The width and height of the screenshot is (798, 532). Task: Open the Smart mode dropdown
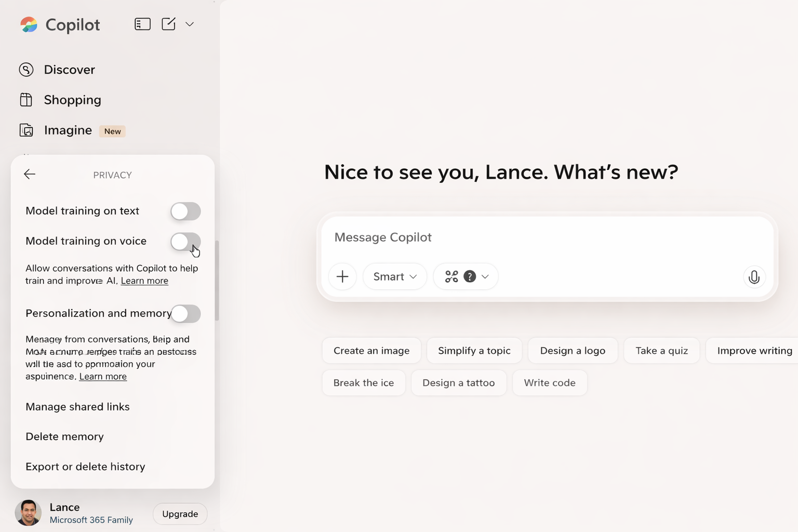(395, 276)
